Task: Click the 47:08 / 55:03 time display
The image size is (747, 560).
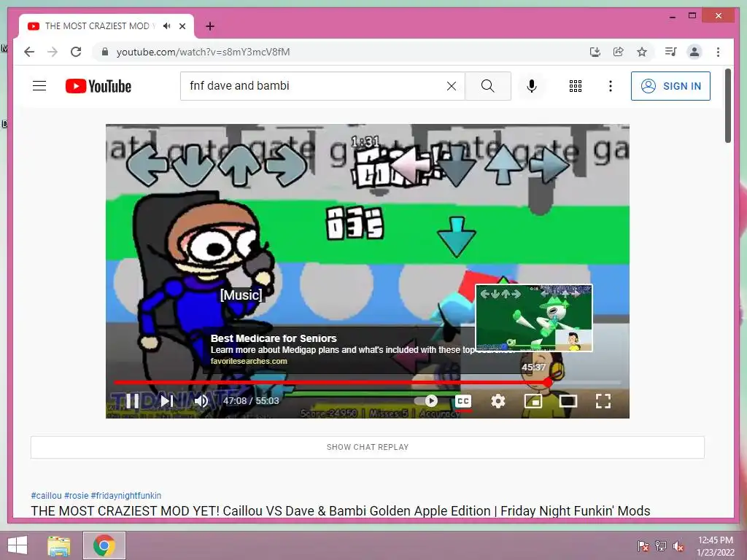Action: tap(251, 401)
